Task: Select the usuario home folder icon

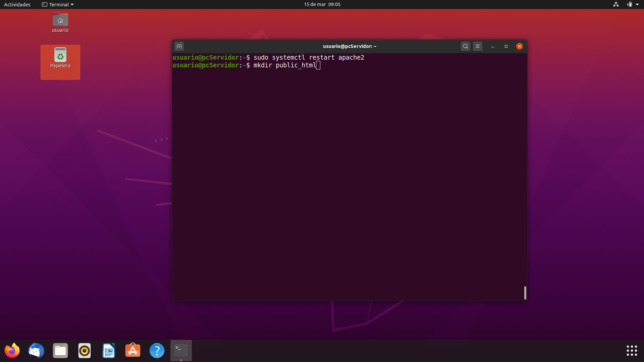Action: click(x=60, y=20)
